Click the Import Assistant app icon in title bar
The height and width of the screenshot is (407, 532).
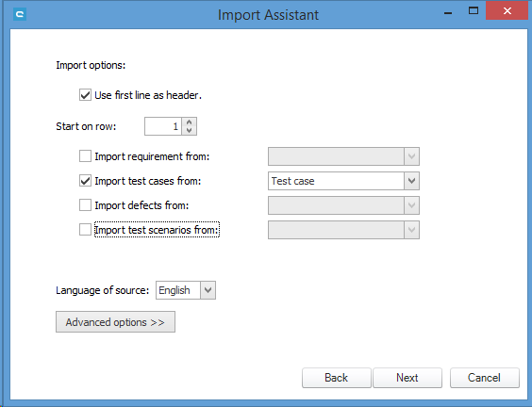click(20, 14)
